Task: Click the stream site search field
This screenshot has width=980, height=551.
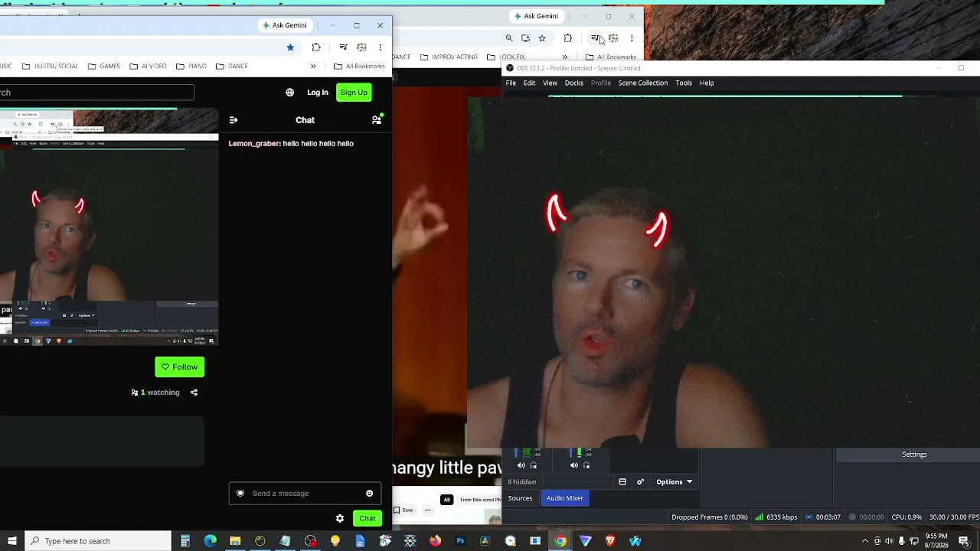Action: tap(96, 93)
